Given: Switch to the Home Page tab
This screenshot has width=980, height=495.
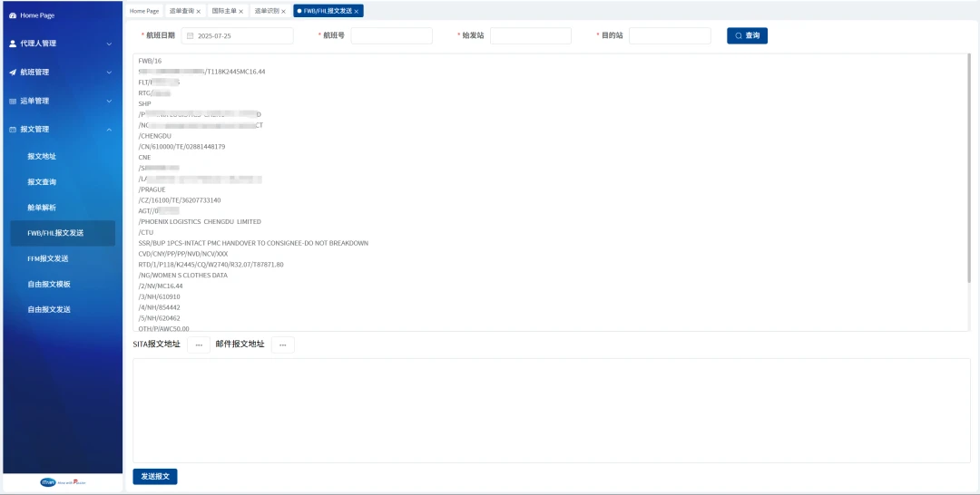Looking at the screenshot, I should click(x=144, y=11).
